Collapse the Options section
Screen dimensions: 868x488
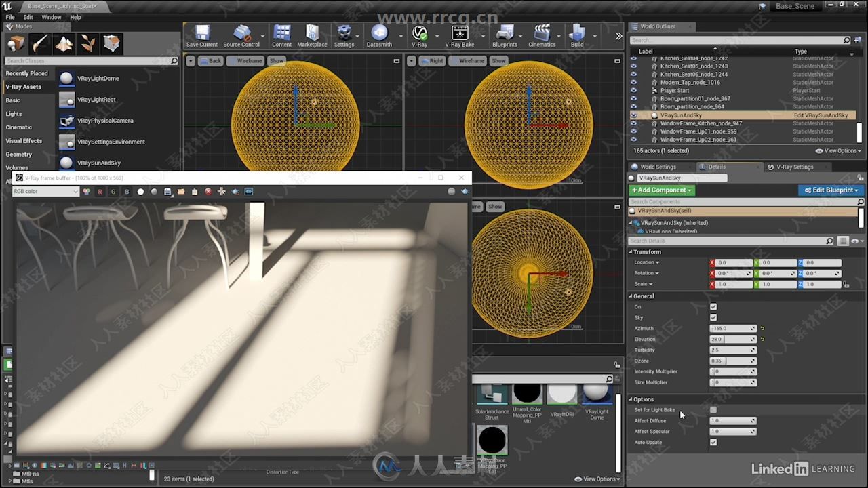click(x=631, y=399)
